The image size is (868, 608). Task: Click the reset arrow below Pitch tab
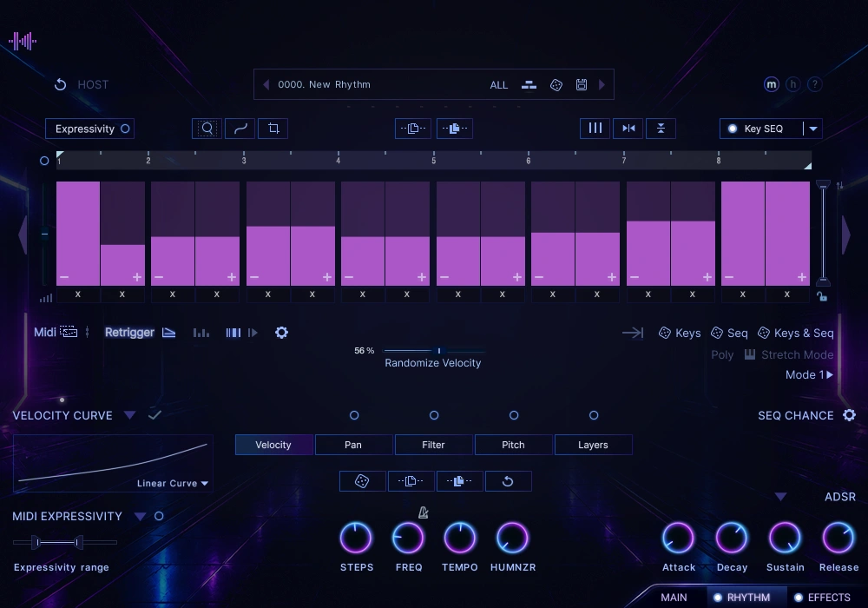point(508,481)
